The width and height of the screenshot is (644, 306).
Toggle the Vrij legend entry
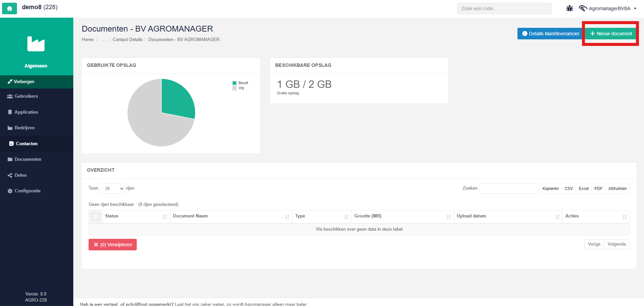238,88
